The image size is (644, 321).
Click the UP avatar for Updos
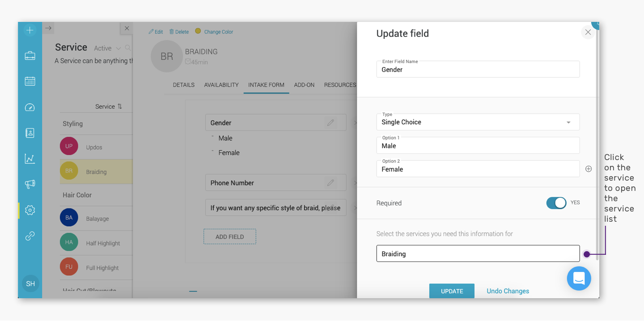click(x=69, y=146)
